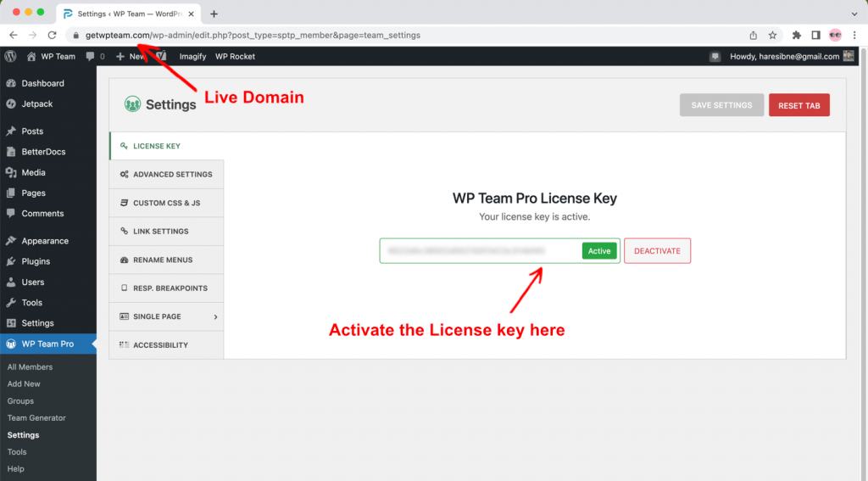Open WP Team site home link
868x481 pixels.
(51, 57)
